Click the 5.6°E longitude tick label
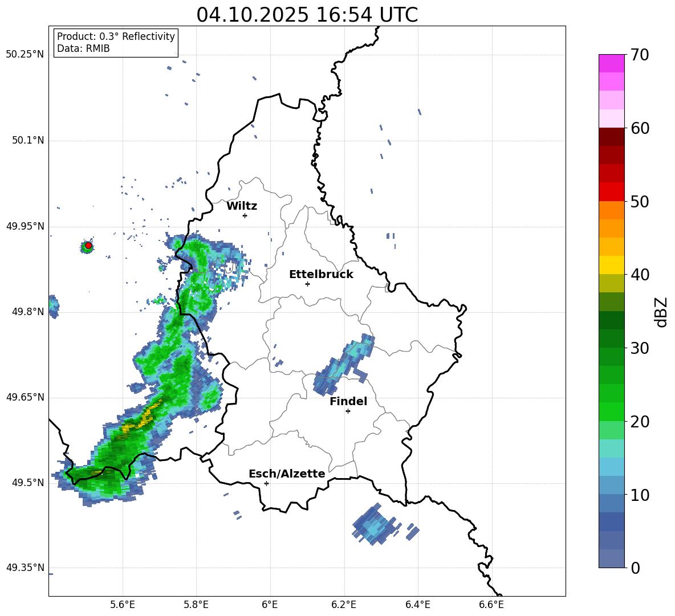Image resolution: width=675 pixels, height=616 pixels. click(123, 605)
